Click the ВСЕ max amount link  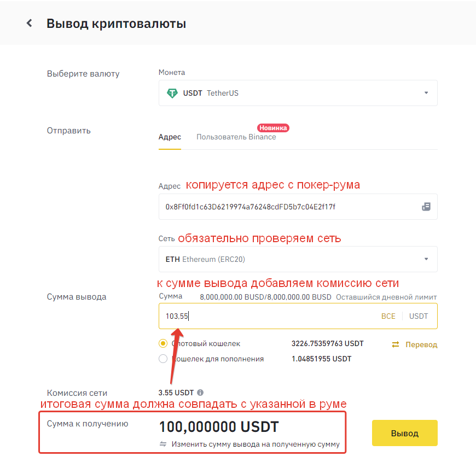click(388, 316)
